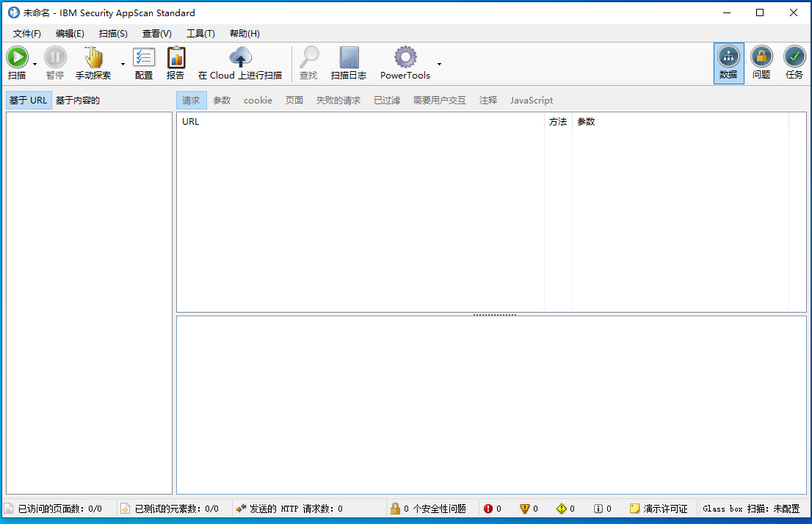The height and width of the screenshot is (524, 812).
Task: Expand the PowerTools dropdown arrow
Action: click(x=439, y=64)
